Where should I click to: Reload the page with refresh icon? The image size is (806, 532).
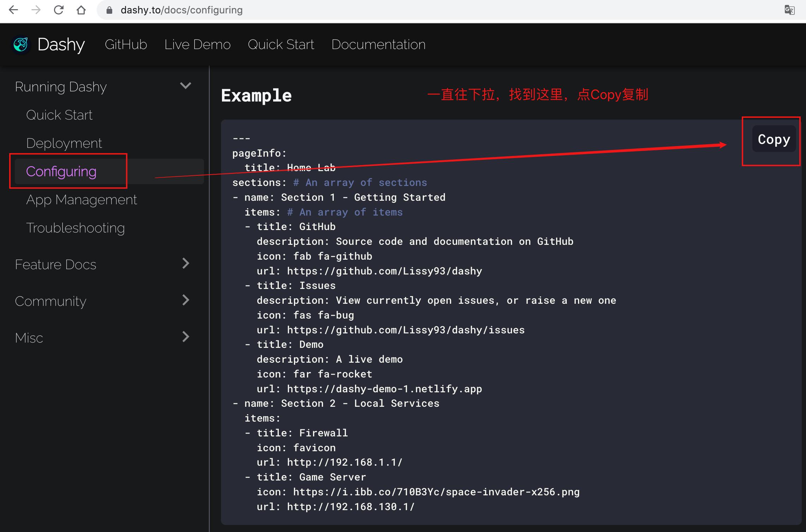(59, 10)
